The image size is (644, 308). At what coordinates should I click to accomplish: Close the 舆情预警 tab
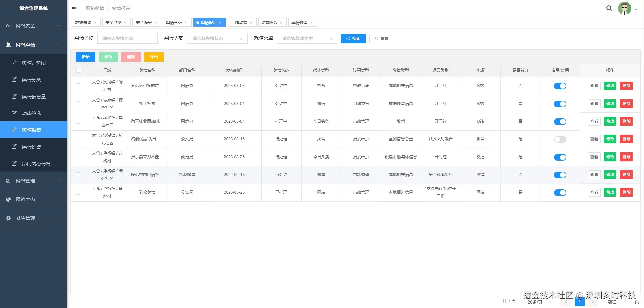click(x=311, y=23)
